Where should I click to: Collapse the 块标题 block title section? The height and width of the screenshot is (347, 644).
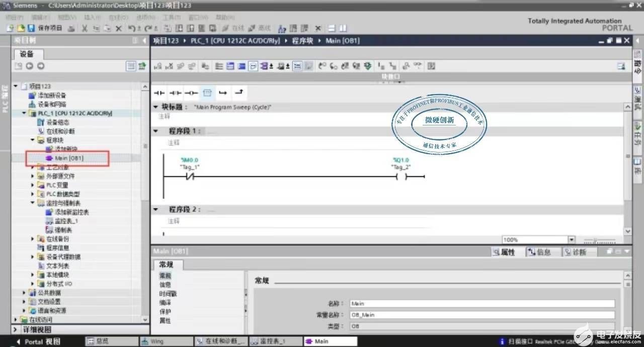155,107
